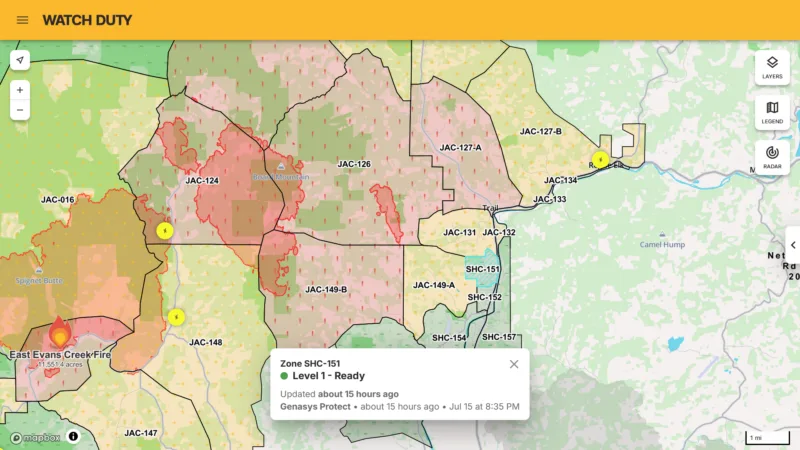Click the Zone SHC-151 popup title
This screenshot has width=800, height=450.
[310, 364]
